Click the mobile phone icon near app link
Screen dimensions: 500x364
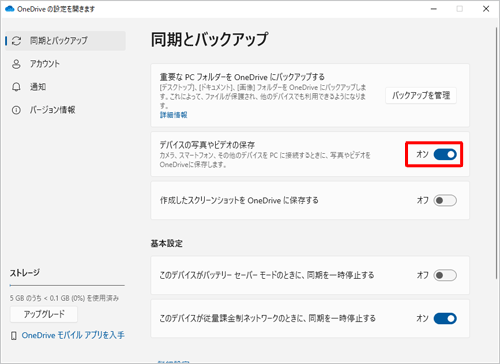click(14, 336)
